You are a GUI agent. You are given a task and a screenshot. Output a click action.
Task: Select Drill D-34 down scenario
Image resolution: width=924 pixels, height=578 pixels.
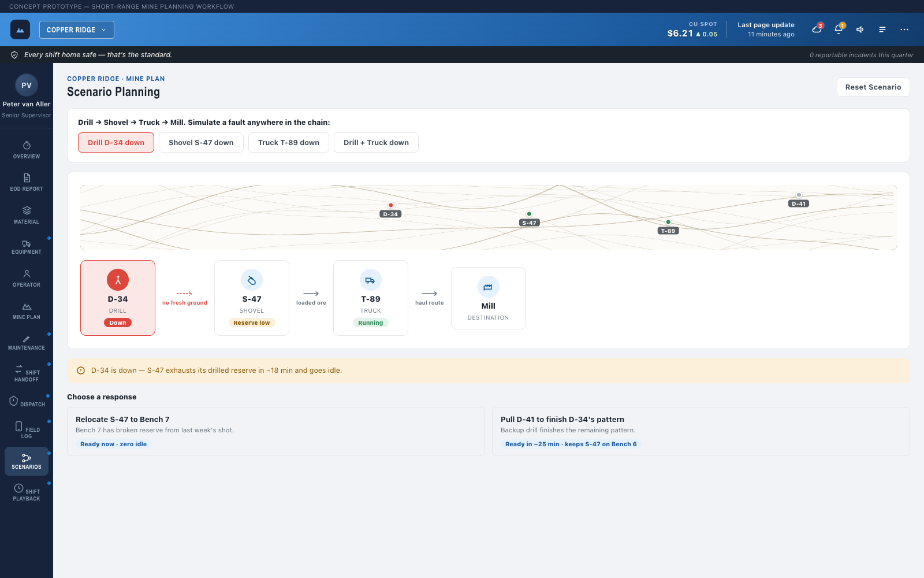coord(116,143)
